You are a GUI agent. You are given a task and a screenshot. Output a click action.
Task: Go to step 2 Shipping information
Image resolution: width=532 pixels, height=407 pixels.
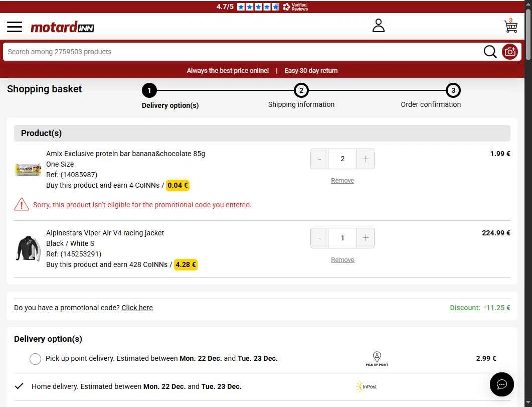point(301,90)
